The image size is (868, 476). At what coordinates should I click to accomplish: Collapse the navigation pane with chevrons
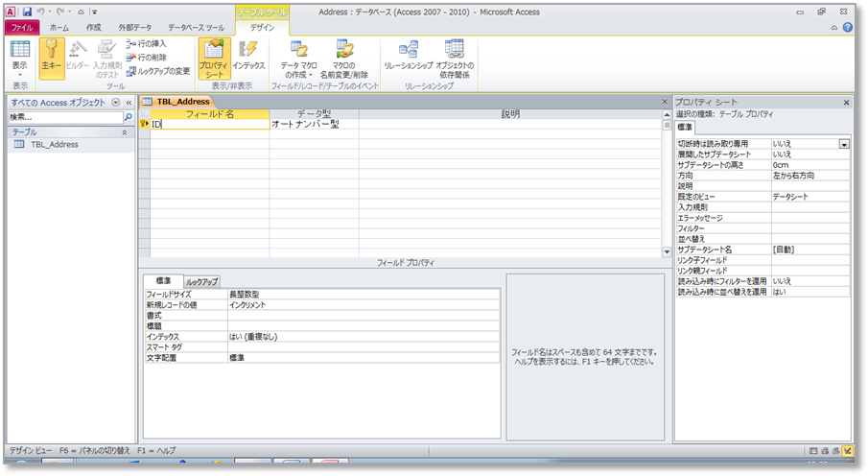(129, 103)
